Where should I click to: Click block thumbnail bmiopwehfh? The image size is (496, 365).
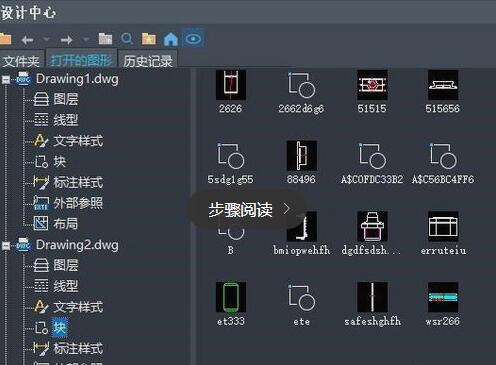point(302,226)
